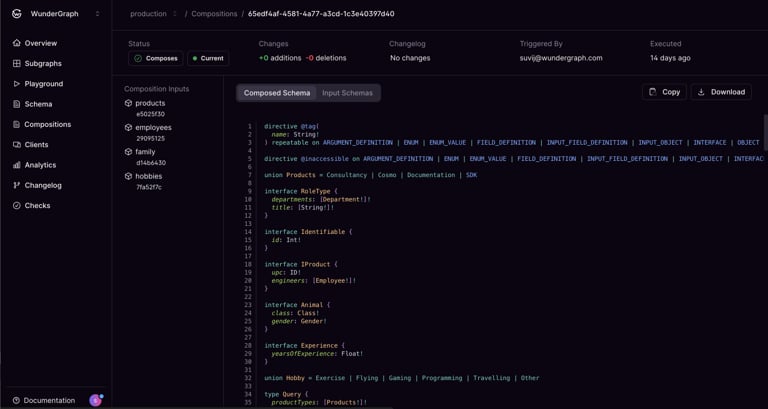Screen dimensions: 768x409
Task: Click the Changelog branch icon
Action: (x=17, y=185)
